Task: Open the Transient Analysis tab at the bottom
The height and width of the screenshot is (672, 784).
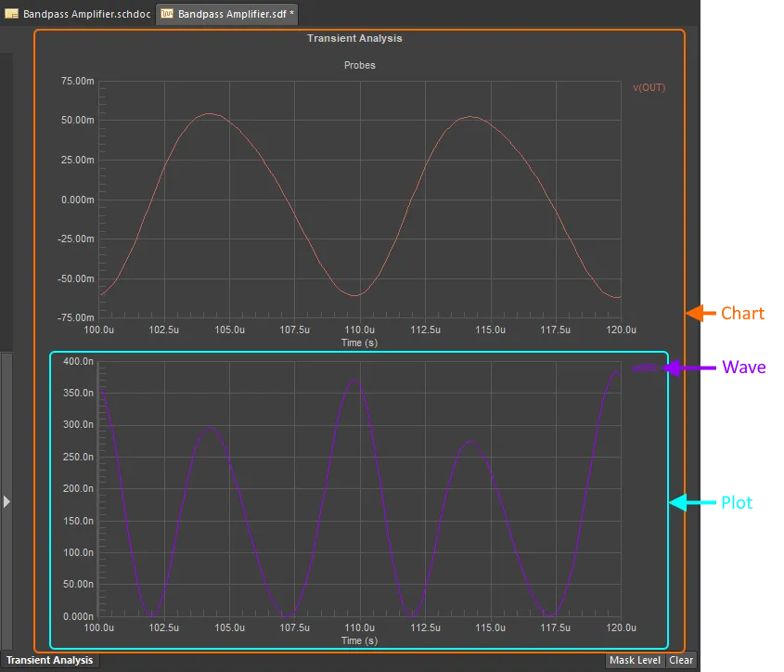Action: tap(49, 660)
